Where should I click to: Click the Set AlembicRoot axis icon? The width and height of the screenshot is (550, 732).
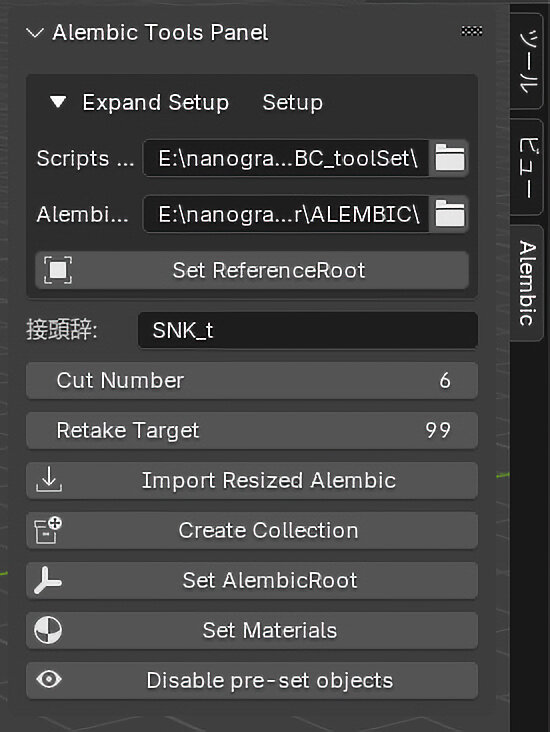[x=48, y=580]
